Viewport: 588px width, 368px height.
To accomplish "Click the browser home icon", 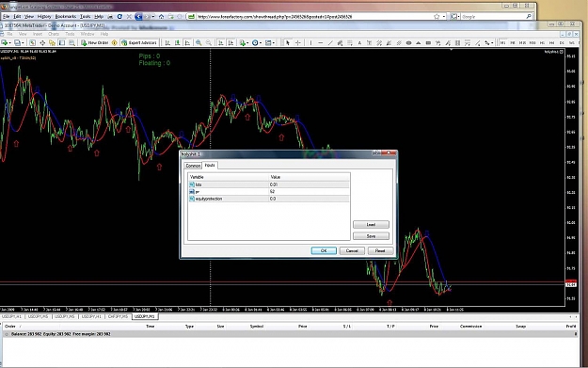I will pyautogui.click(x=161, y=17).
